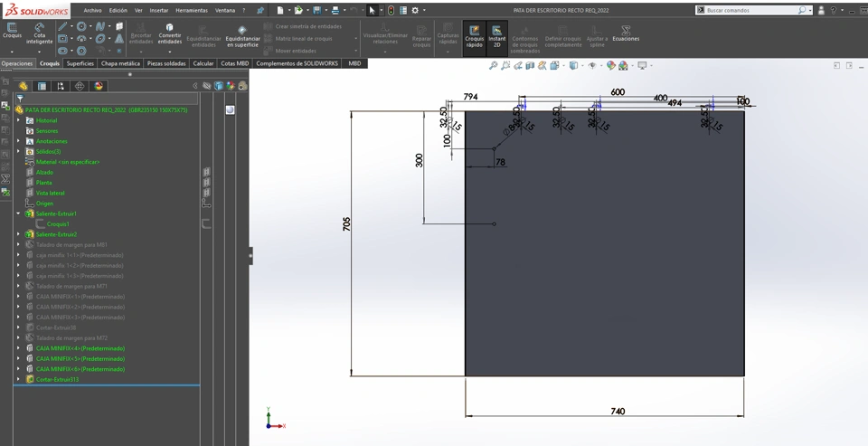Pick the Circle sketch tool
The height and width of the screenshot is (446, 868).
click(x=81, y=26)
